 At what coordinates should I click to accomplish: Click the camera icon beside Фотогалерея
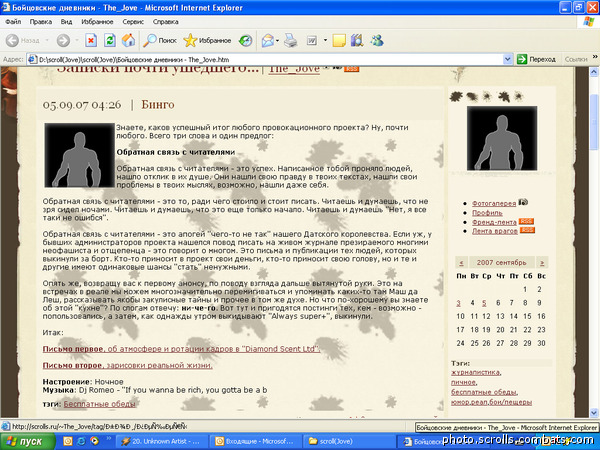(x=523, y=202)
